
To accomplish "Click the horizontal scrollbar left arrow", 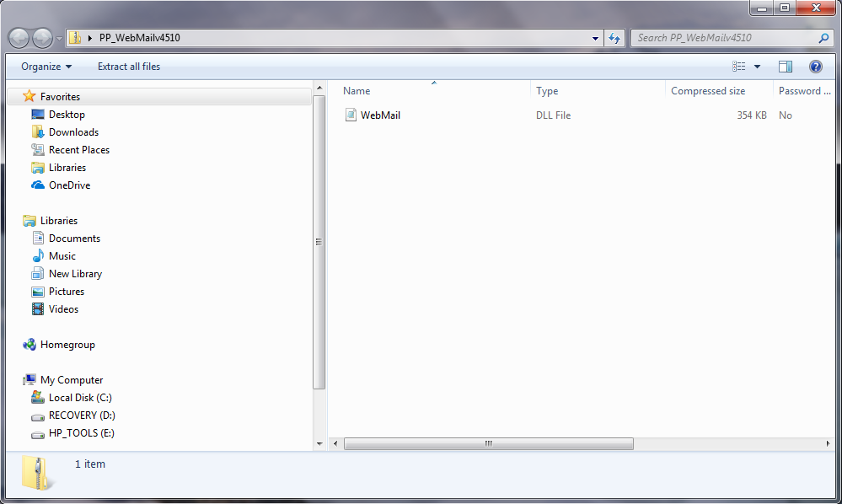I will tap(335, 444).
